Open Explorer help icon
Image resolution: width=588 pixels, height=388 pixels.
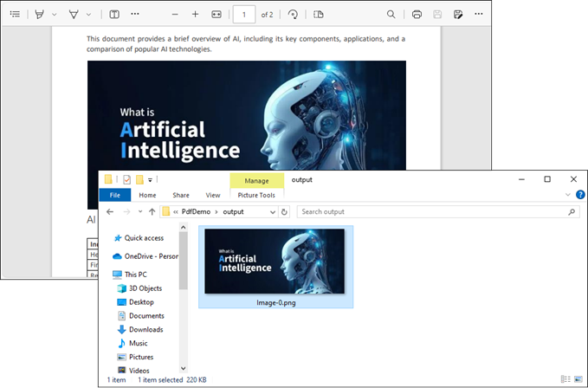(x=580, y=195)
